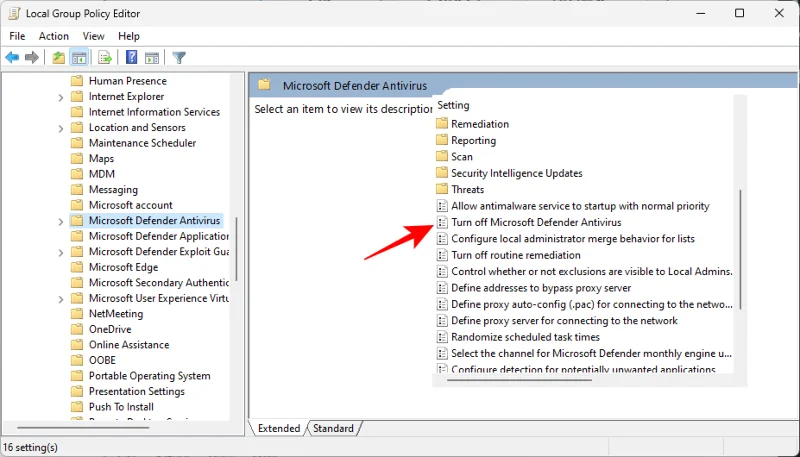Select Portable Operating System tree item
The width and height of the screenshot is (800, 457).
tap(149, 376)
